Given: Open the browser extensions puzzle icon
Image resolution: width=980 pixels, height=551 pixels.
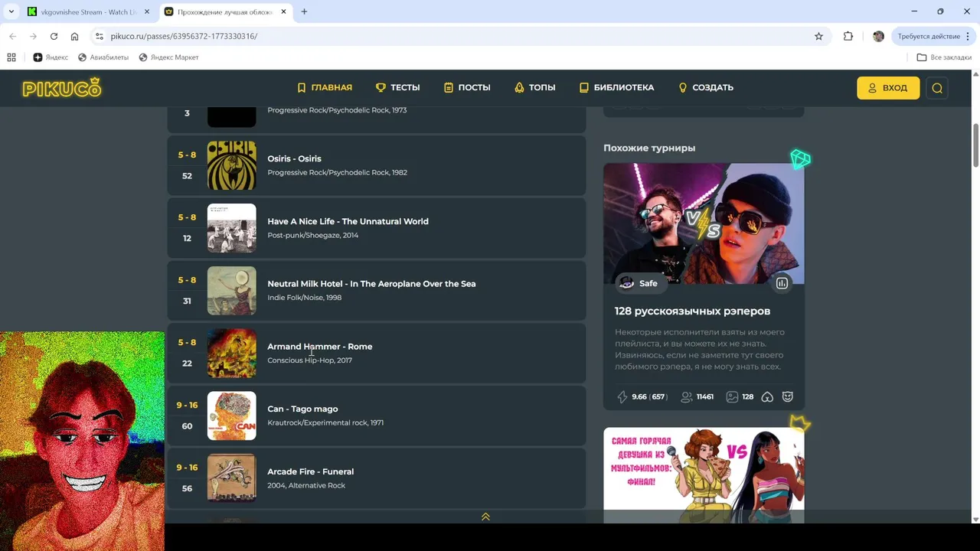Looking at the screenshot, I should point(848,36).
